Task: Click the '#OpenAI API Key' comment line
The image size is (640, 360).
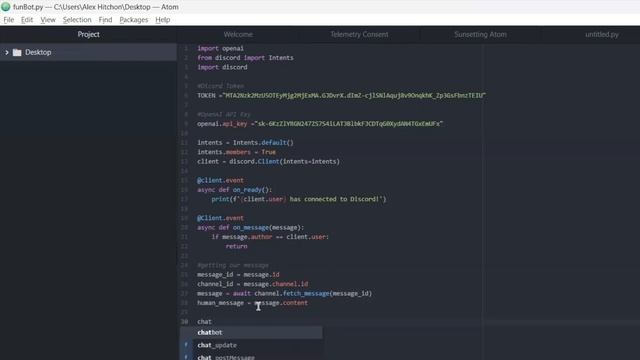Action: (224, 114)
